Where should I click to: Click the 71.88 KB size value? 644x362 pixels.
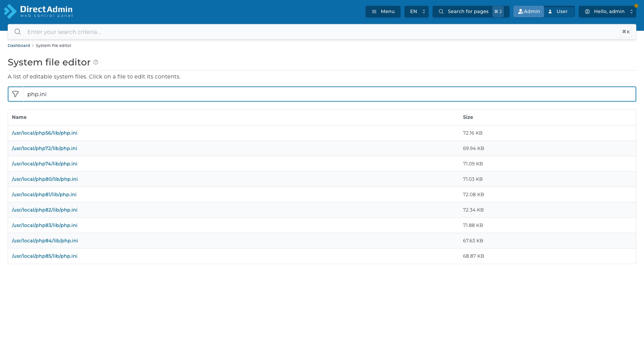click(473, 225)
